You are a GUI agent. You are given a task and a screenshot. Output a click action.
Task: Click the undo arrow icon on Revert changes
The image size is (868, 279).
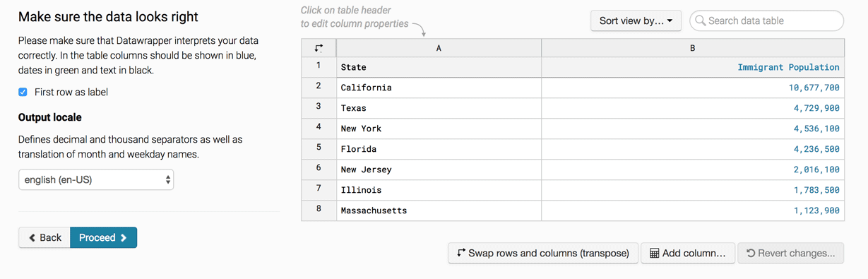pos(751,253)
